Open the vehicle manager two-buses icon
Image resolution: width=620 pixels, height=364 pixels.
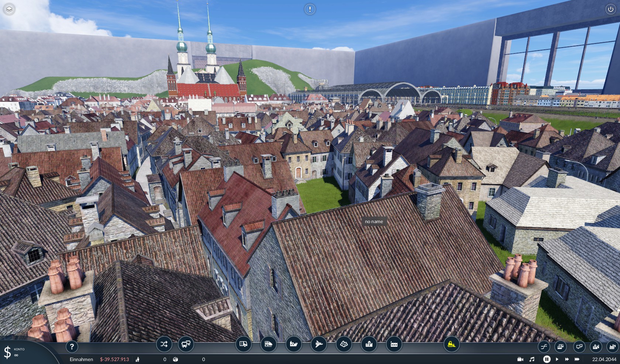coord(186,344)
